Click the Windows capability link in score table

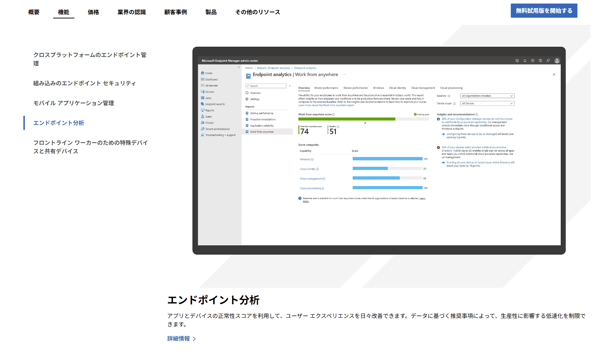305,159
